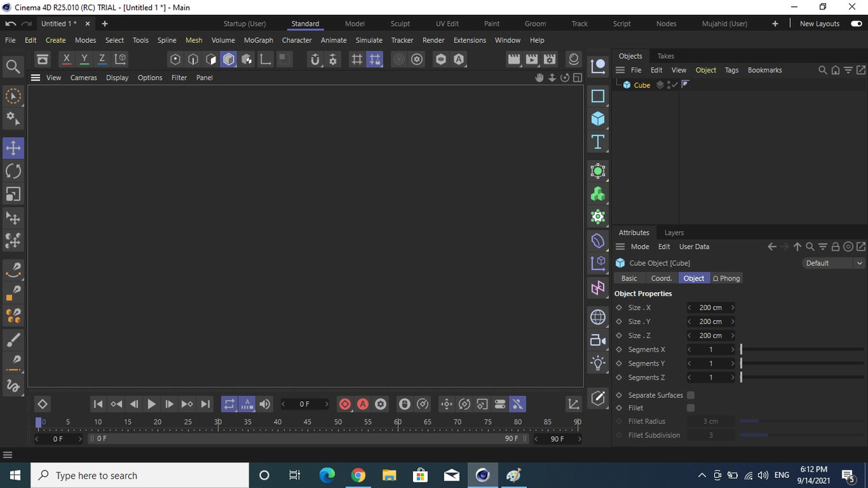Toggle the Y axis lock
Viewport: 868px width, 488px height.
pyautogui.click(x=84, y=60)
